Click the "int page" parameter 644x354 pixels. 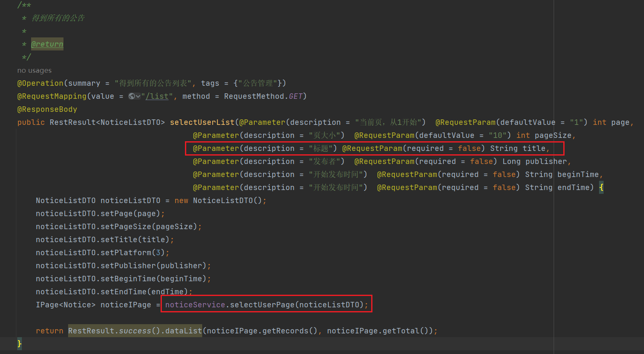[x=611, y=122]
